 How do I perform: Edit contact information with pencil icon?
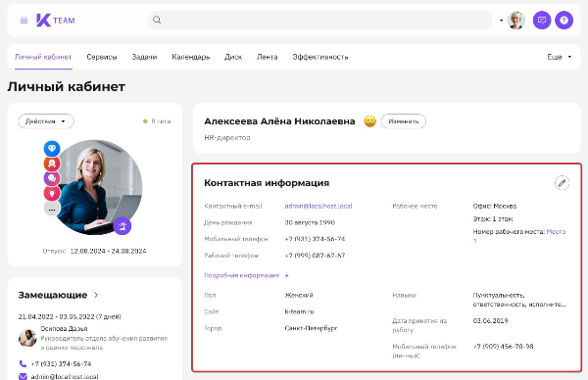click(562, 183)
